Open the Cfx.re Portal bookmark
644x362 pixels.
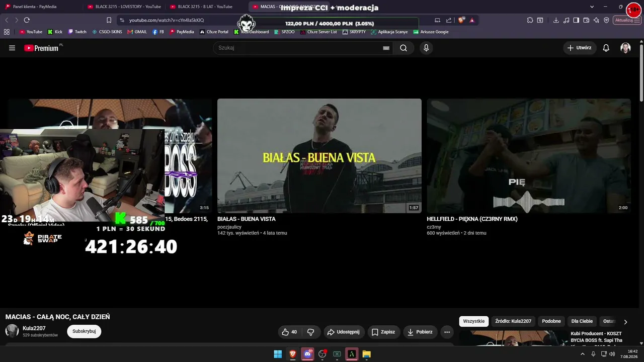coord(214,32)
